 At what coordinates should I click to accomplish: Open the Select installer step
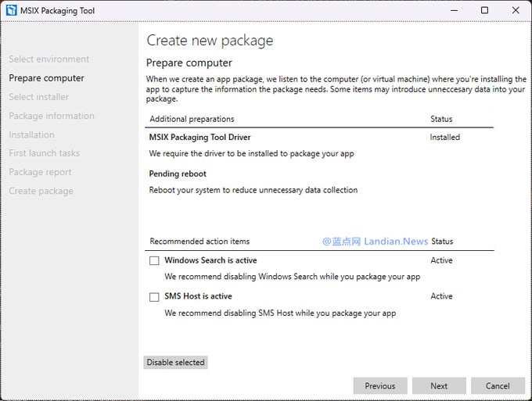pos(38,97)
